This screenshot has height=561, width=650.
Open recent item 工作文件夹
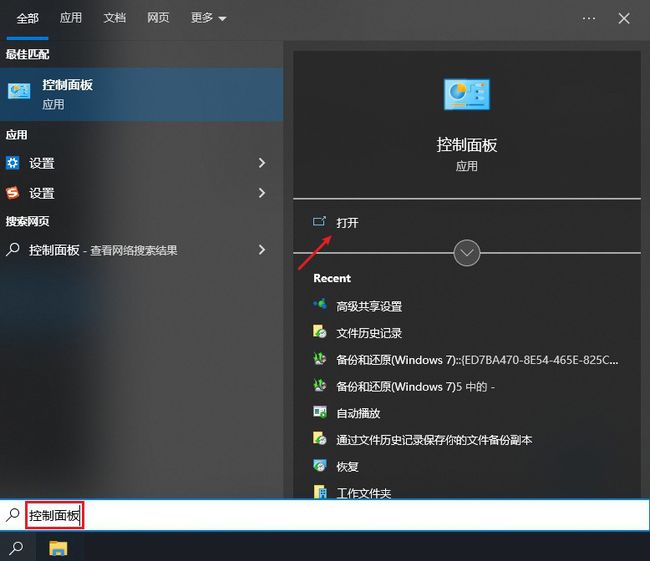[364, 493]
